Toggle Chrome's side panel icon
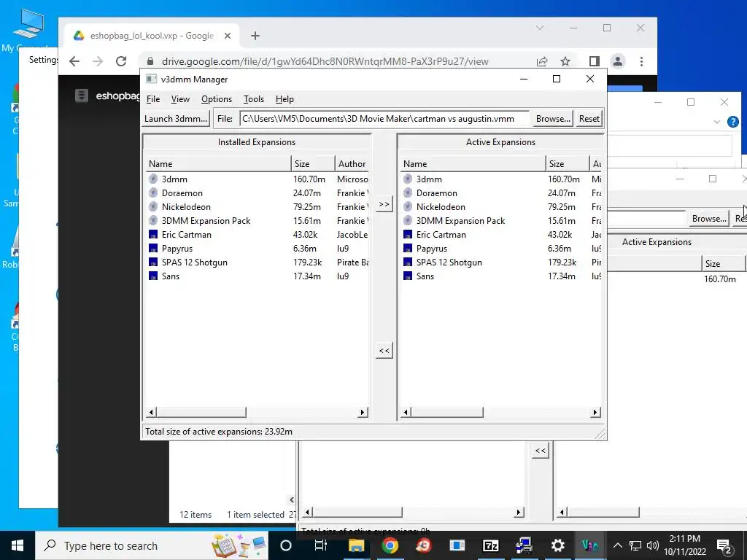The width and height of the screenshot is (747, 560). click(594, 61)
